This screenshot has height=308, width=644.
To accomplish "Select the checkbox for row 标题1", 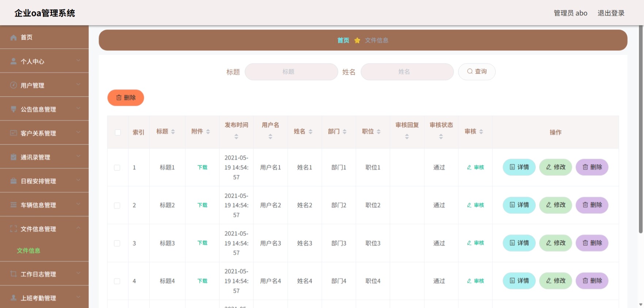I will (x=117, y=168).
